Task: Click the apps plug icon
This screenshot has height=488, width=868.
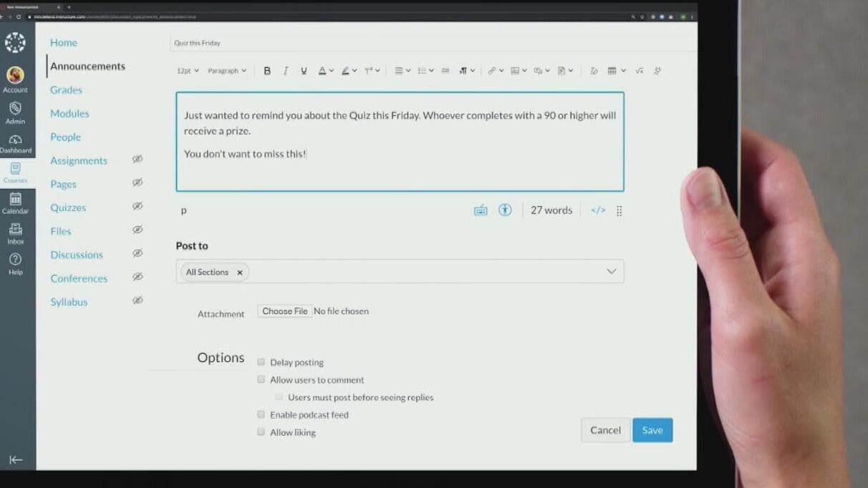Action: [x=657, y=71]
